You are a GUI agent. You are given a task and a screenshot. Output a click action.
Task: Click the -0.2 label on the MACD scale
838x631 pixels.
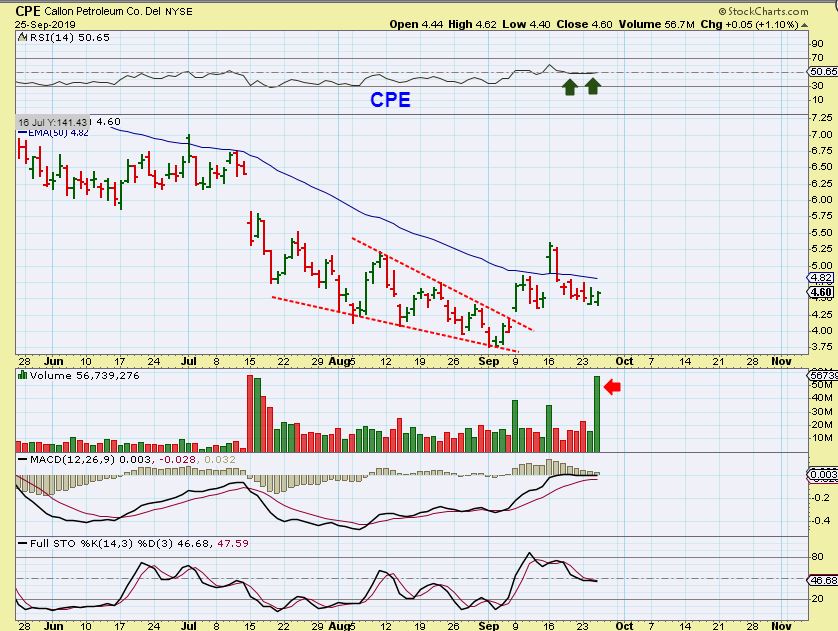[x=820, y=498]
